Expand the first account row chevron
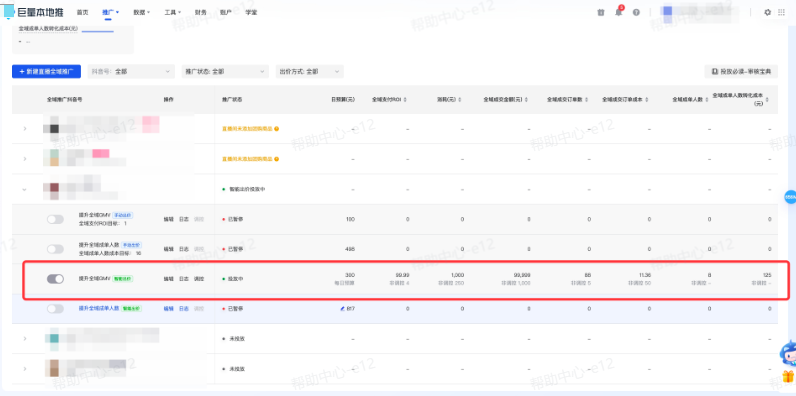This screenshot has height=396, width=796. pyautogui.click(x=24, y=129)
